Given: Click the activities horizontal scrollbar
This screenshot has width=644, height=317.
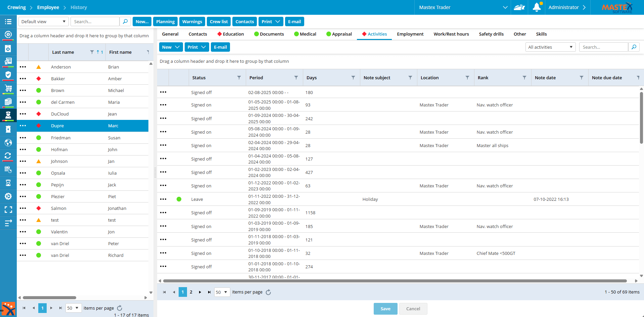Looking at the screenshot, I should (x=395, y=281).
